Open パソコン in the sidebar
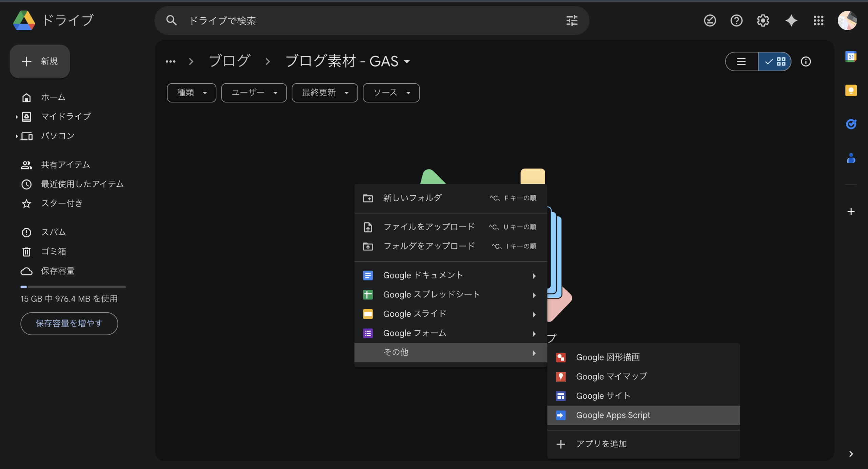Viewport: 868px width, 469px height. (58, 136)
